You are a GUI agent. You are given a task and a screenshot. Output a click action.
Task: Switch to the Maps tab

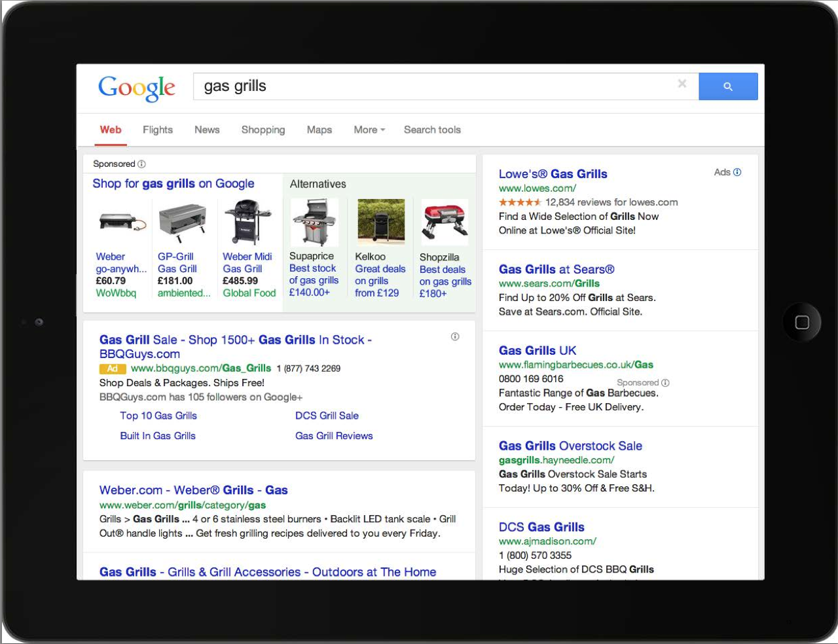coord(319,130)
